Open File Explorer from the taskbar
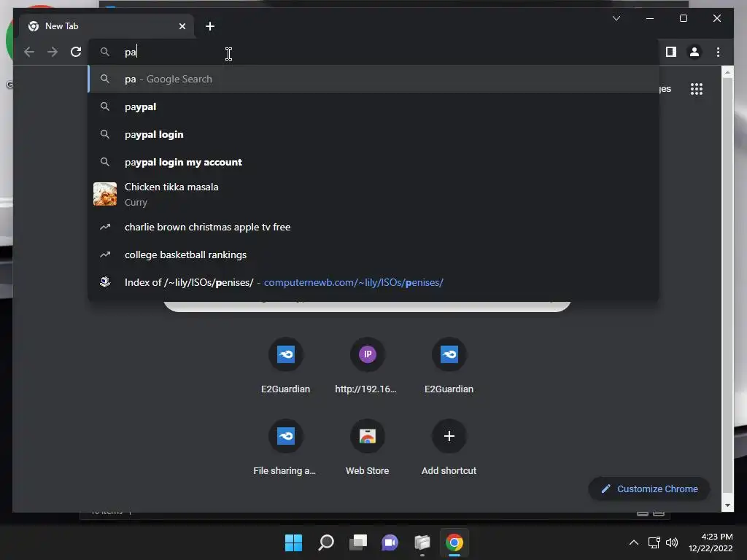This screenshot has height=560, width=747. tap(422, 542)
